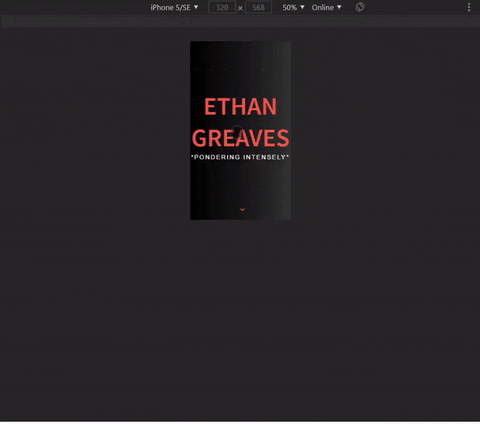Screen dimensions: 480x424
Task: Click the viewport height field showing 568
Action: coord(258,7)
